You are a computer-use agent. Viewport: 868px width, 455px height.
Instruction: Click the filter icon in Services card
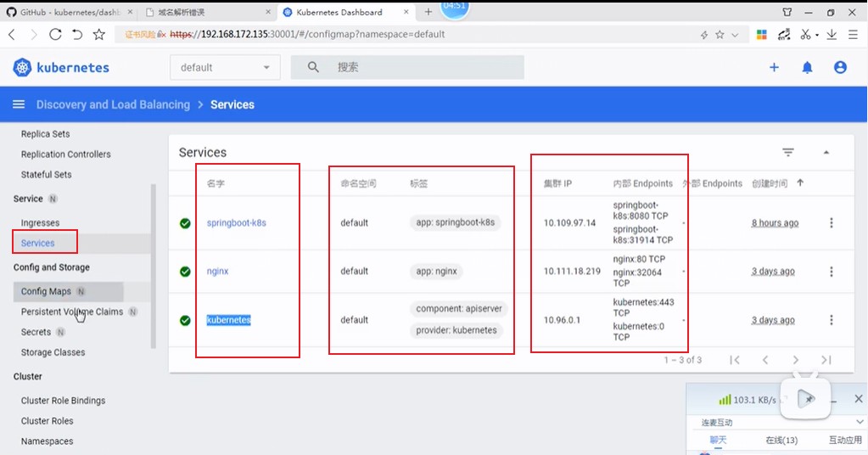pos(788,152)
